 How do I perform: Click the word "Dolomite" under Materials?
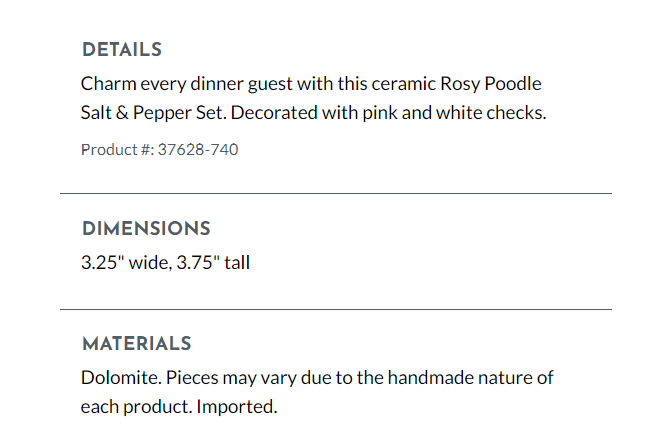tap(118, 378)
